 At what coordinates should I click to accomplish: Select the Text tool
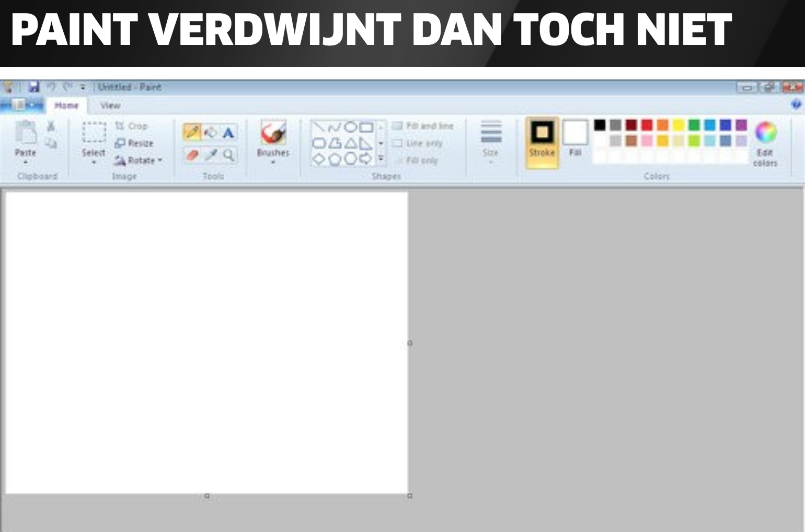[228, 133]
